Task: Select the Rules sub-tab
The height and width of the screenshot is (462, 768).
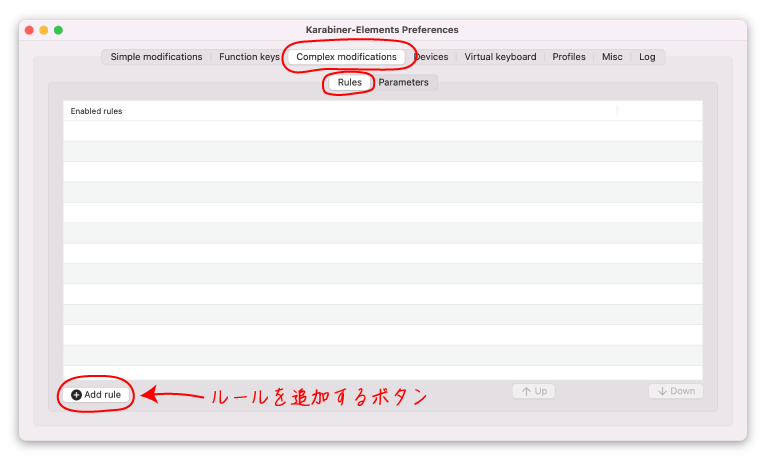Action: (350, 82)
